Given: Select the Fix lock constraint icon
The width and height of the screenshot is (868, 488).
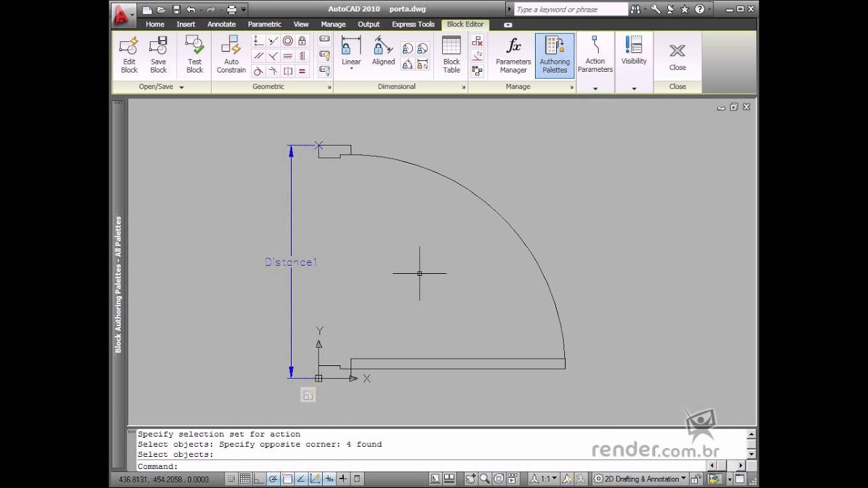Looking at the screenshot, I should pos(302,41).
